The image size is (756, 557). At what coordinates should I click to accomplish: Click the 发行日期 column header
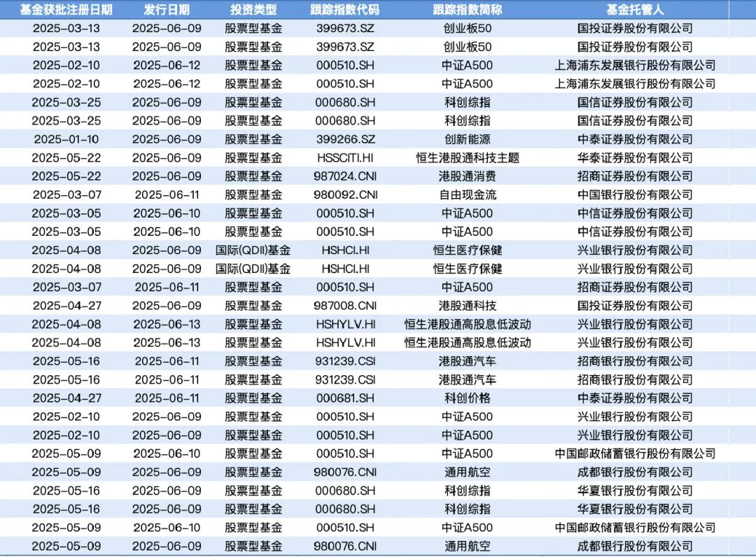tap(167, 10)
